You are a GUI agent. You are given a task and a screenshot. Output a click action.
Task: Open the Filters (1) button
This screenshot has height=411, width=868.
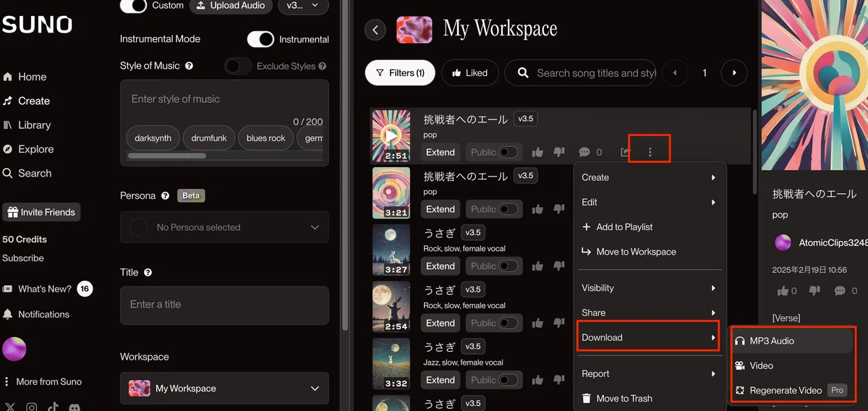point(400,73)
